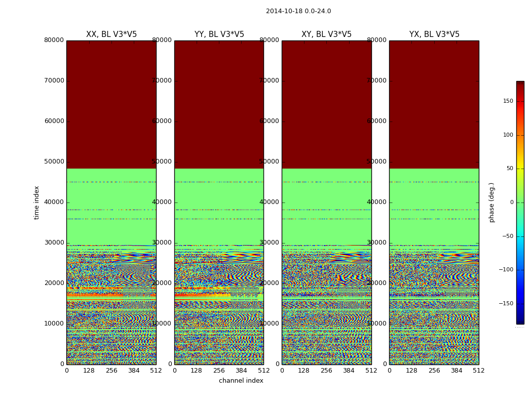Screen dimensions: 532x405
Task: Select the "XY, BL V3*V5" subplot title
Action: tap(326, 34)
